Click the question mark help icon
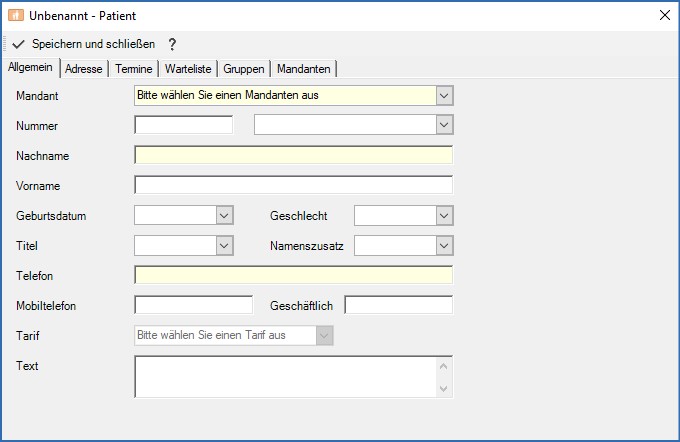The width and height of the screenshot is (680, 442). pyautogui.click(x=172, y=45)
